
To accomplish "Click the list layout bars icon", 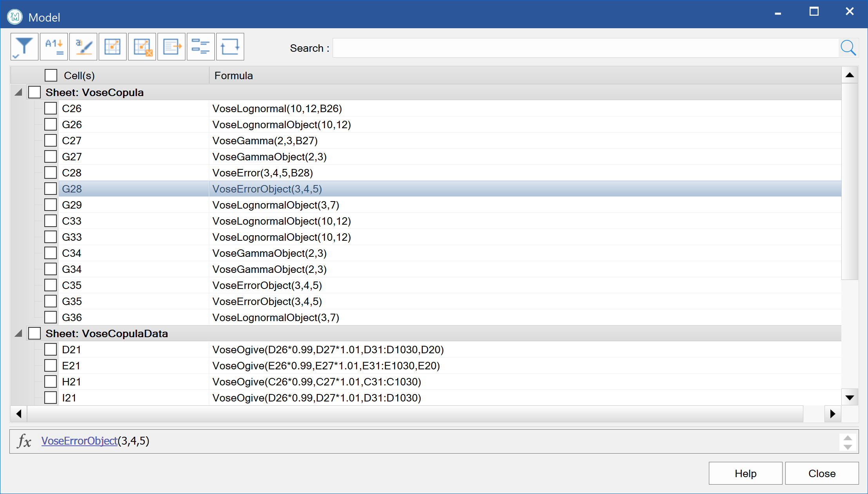I will (x=201, y=47).
